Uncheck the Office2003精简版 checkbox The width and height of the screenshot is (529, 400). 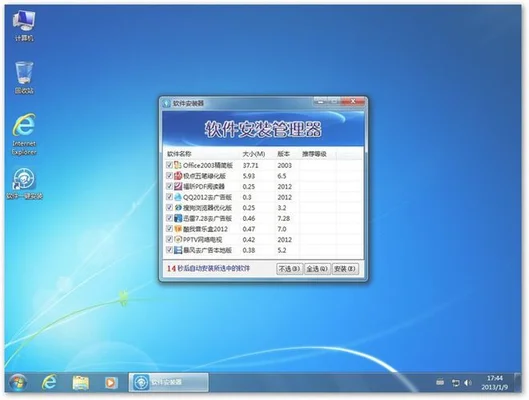(169, 165)
